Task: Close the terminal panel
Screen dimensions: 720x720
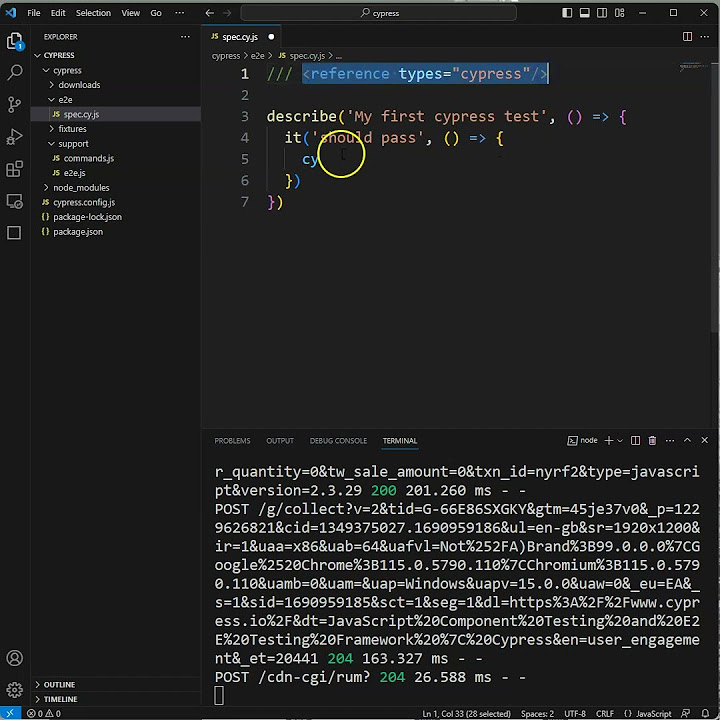Action: [704, 440]
